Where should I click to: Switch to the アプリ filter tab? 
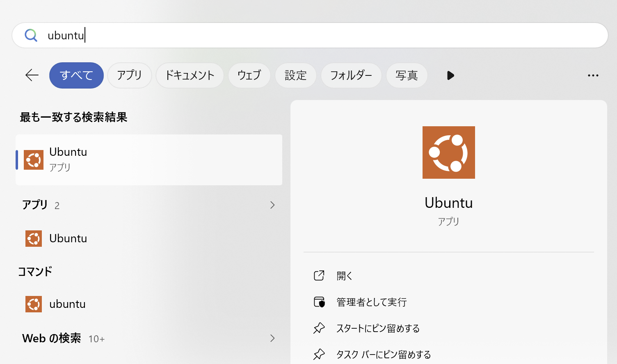point(130,75)
